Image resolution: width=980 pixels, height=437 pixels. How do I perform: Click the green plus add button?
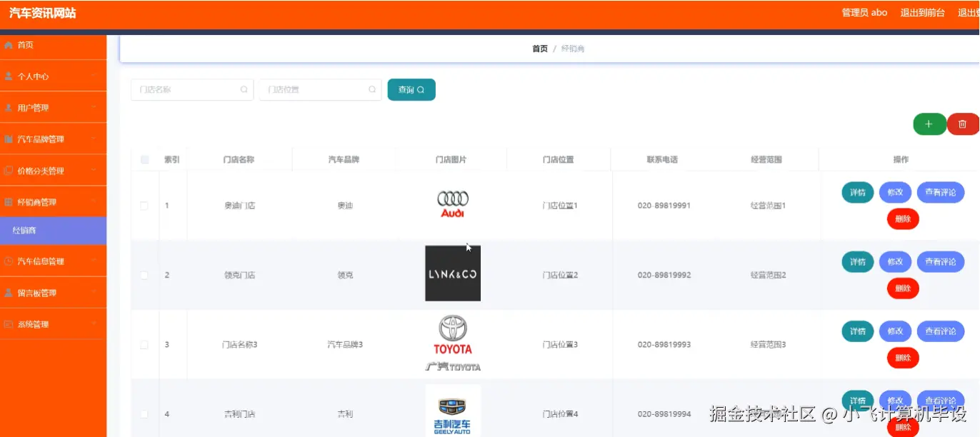(929, 124)
